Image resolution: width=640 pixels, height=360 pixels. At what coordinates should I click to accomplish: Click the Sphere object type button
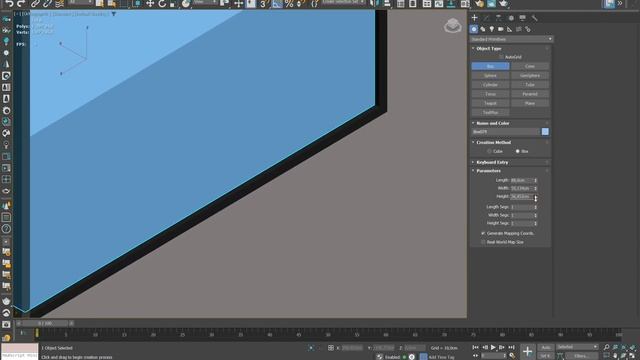490,76
